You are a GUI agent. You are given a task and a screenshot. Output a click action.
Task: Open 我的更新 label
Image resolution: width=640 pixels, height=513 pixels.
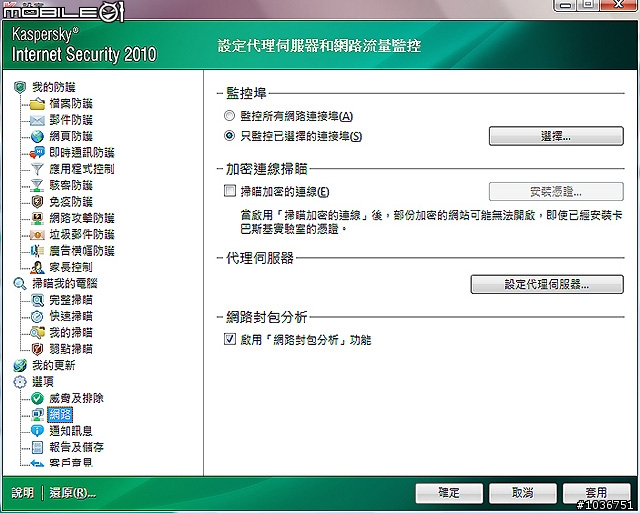click(54, 365)
